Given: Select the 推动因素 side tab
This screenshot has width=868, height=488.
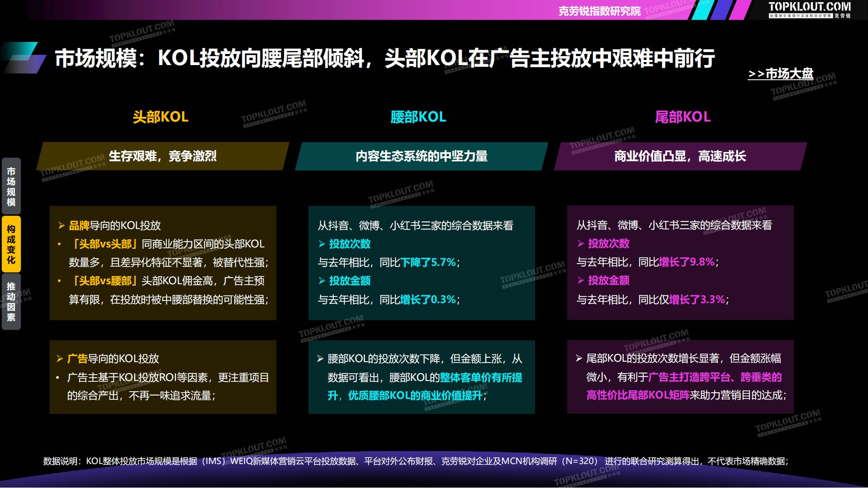Looking at the screenshot, I should (x=11, y=302).
